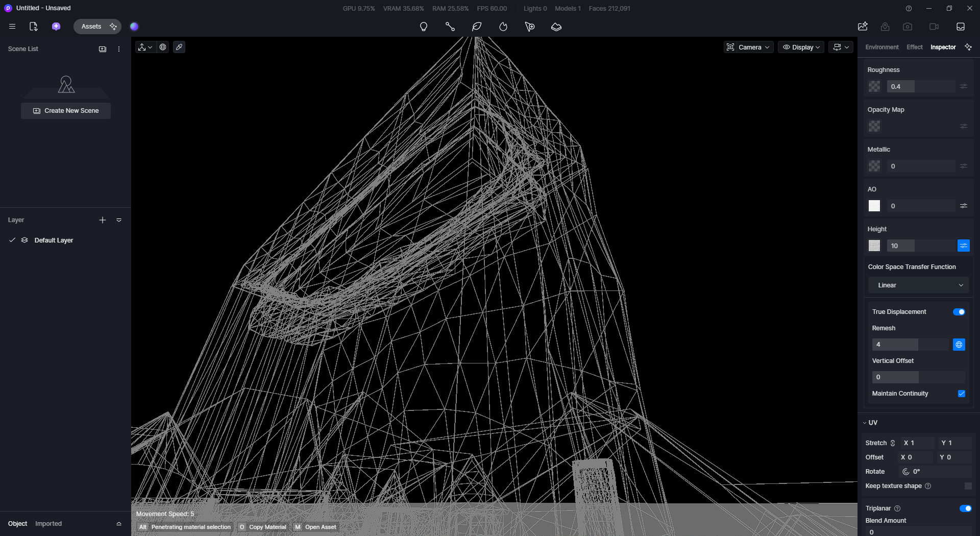
Task: Click the help question mark icon
Action: 909,8
